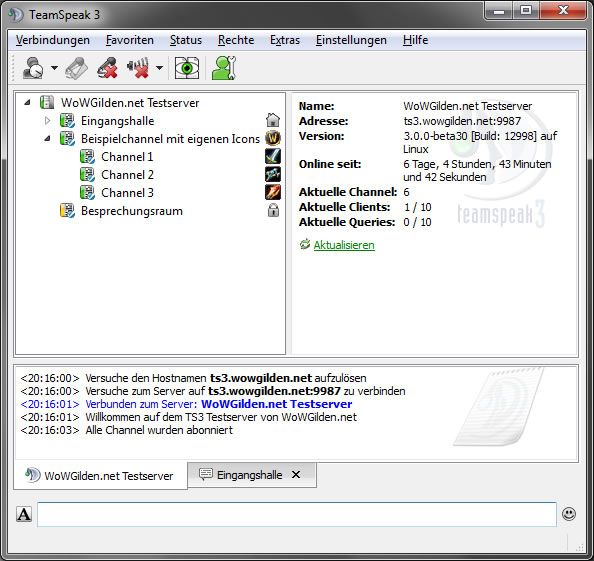Viewport: 594px width, 561px height.
Task: Click the chat message input field
Action: [x=297, y=514]
